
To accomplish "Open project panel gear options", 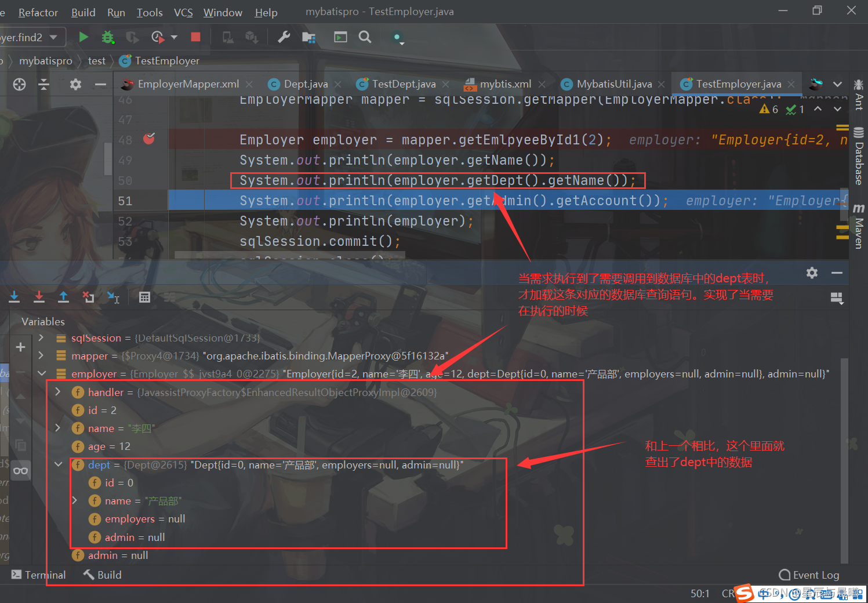I will click(75, 84).
